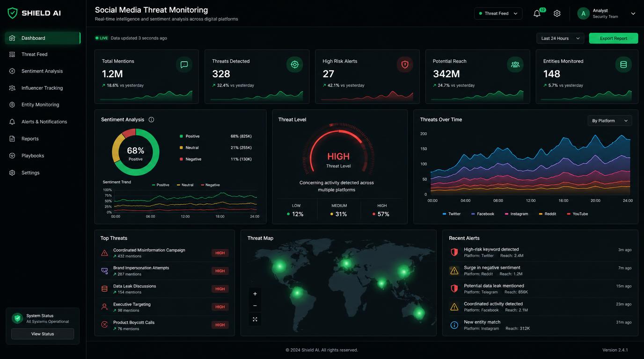Open Playbooks in the sidebar
Screen dimensions: 644x359
pyautogui.click(x=43, y=156)
